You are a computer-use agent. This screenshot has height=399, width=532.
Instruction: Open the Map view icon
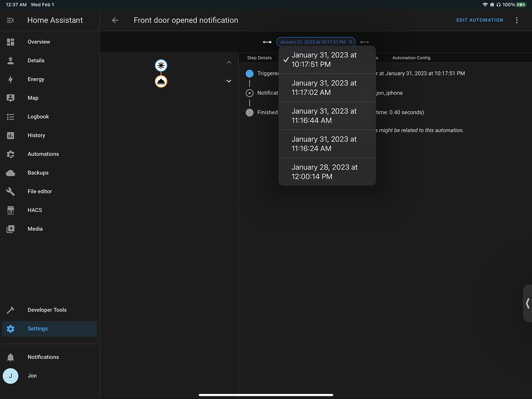tap(10, 98)
